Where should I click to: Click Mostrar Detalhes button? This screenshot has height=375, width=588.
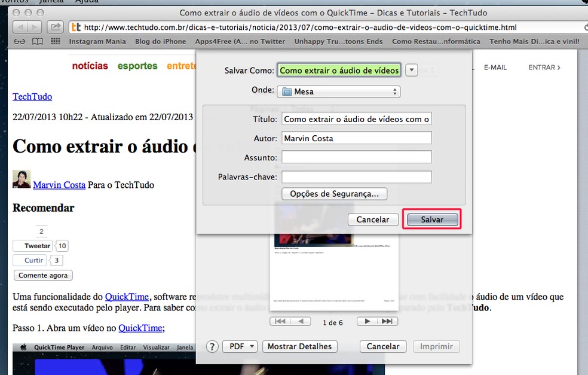[299, 346]
